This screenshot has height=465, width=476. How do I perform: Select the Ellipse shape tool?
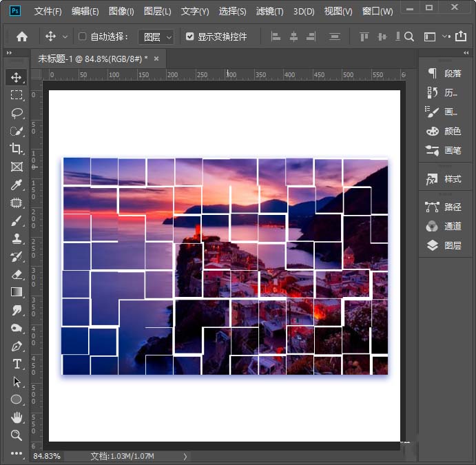pyautogui.click(x=17, y=400)
